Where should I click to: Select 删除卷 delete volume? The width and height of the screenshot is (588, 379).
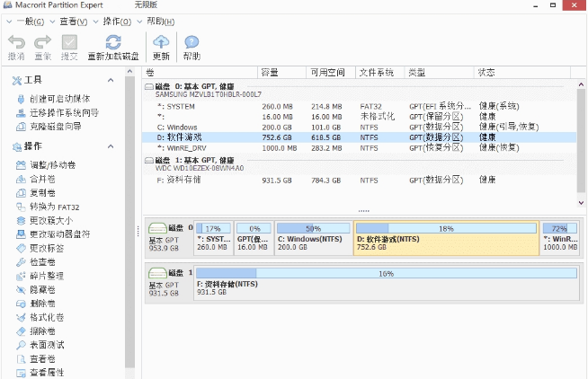point(36,304)
